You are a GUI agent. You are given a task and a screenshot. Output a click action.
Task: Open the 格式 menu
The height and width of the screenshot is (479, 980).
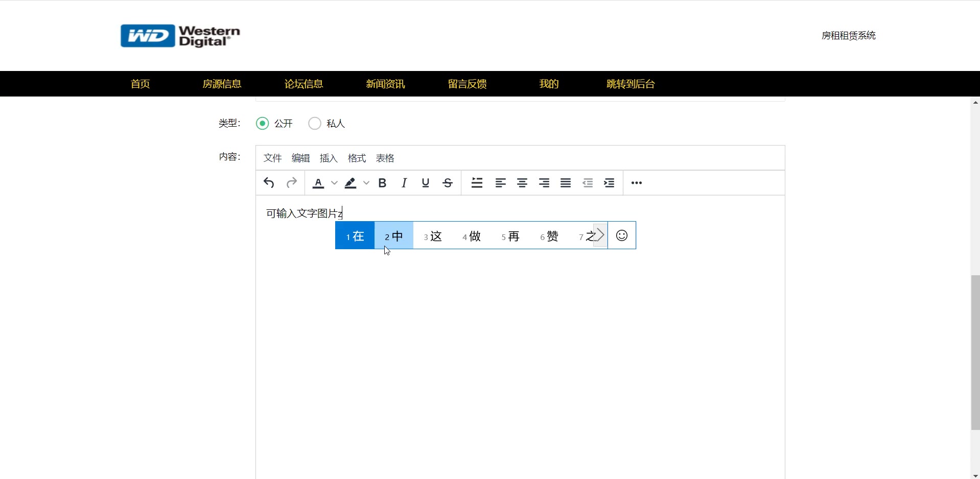click(357, 158)
